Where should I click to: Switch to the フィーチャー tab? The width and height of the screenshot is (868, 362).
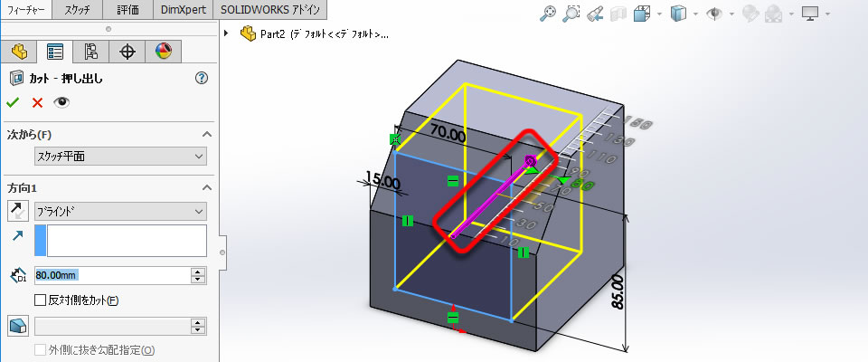[26, 10]
